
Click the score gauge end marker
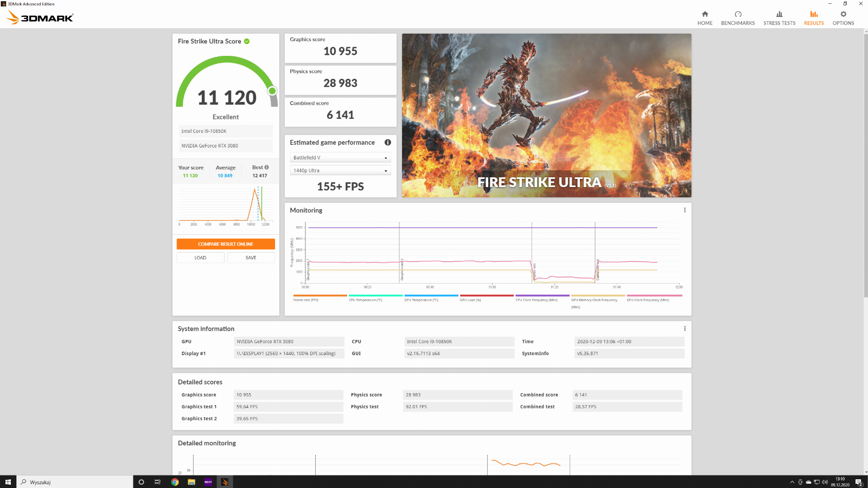tap(272, 91)
